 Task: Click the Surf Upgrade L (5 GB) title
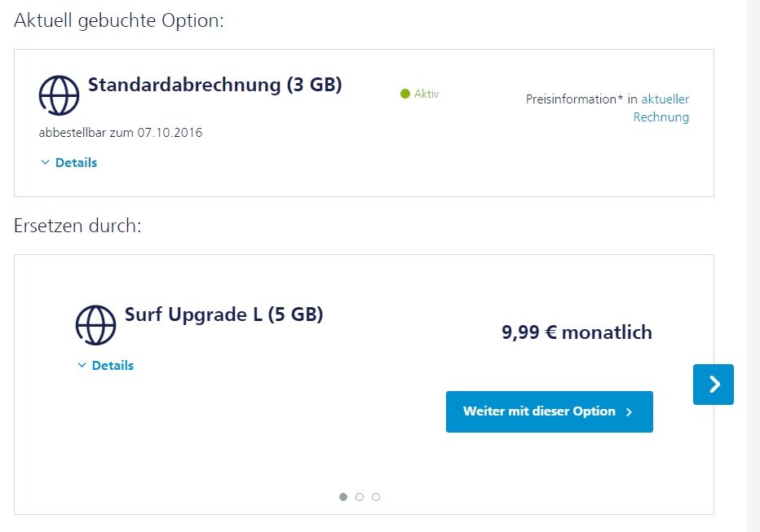(x=223, y=315)
